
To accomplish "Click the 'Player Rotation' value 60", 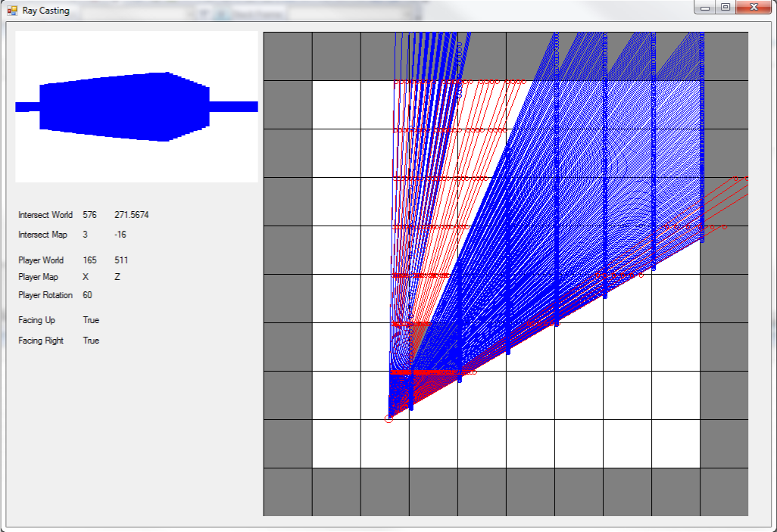I will pyautogui.click(x=86, y=295).
